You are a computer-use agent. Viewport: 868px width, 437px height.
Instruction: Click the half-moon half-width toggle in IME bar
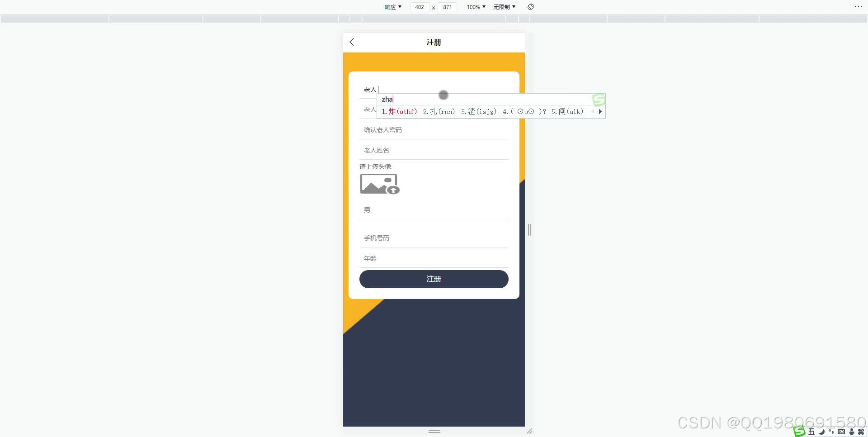(x=821, y=432)
